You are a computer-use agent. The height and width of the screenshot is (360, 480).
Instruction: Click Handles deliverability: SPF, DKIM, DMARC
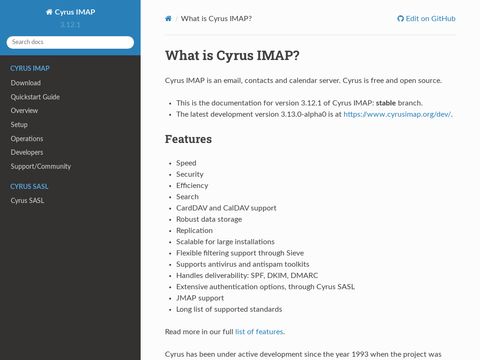click(x=247, y=275)
